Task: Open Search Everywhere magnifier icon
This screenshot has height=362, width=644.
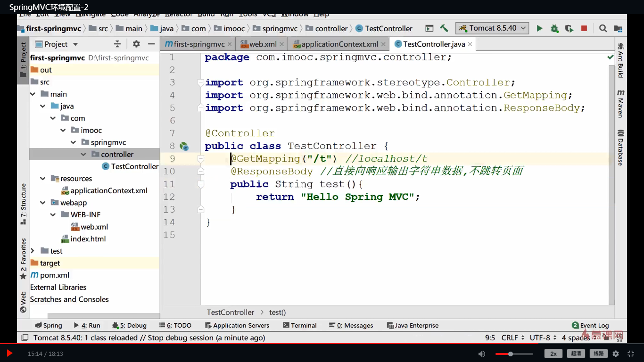Action: [x=603, y=28]
